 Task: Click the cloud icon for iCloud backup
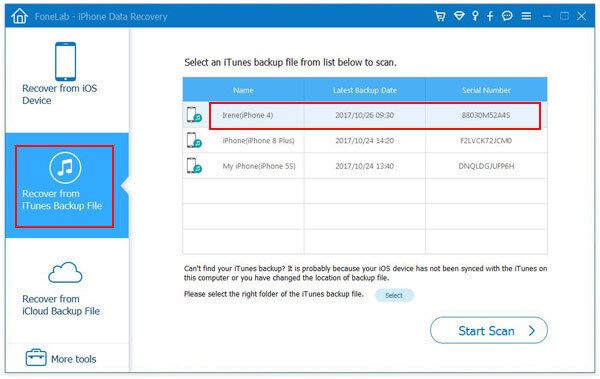pyautogui.click(x=65, y=272)
